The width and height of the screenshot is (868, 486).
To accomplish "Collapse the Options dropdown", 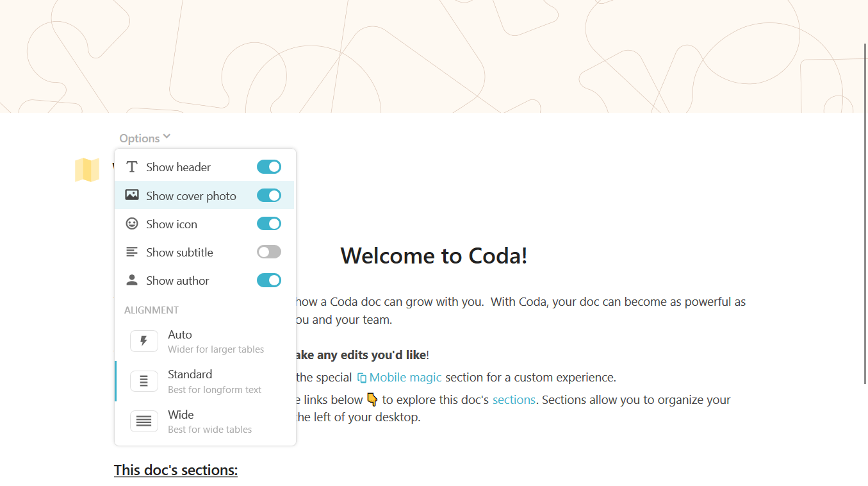I will (x=140, y=138).
